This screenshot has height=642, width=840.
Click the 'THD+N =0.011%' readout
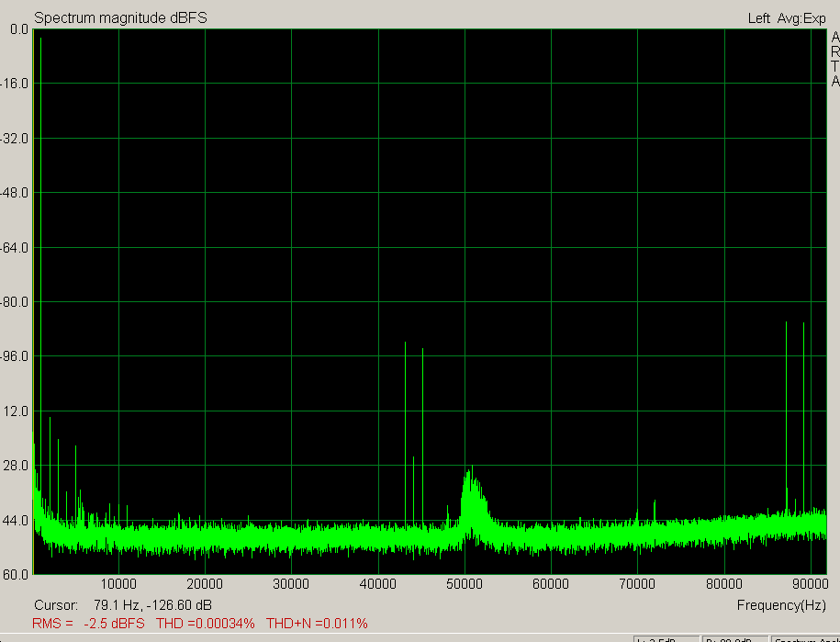click(317, 624)
